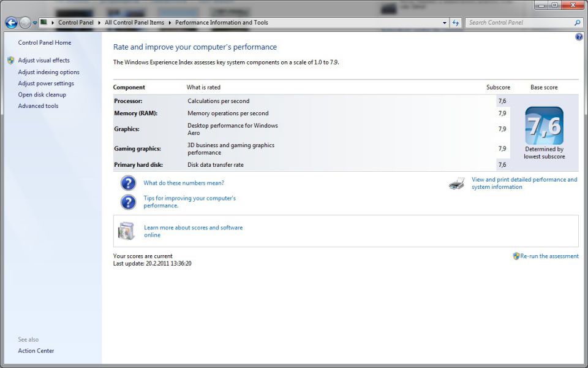This screenshot has width=588, height=368.
Task: Click the Processor subscore 7,6
Action: click(502, 101)
